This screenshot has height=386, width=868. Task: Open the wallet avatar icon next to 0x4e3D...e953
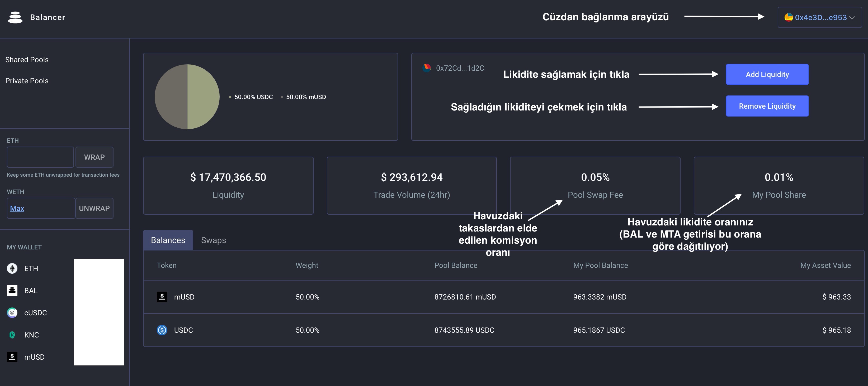click(789, 17)
